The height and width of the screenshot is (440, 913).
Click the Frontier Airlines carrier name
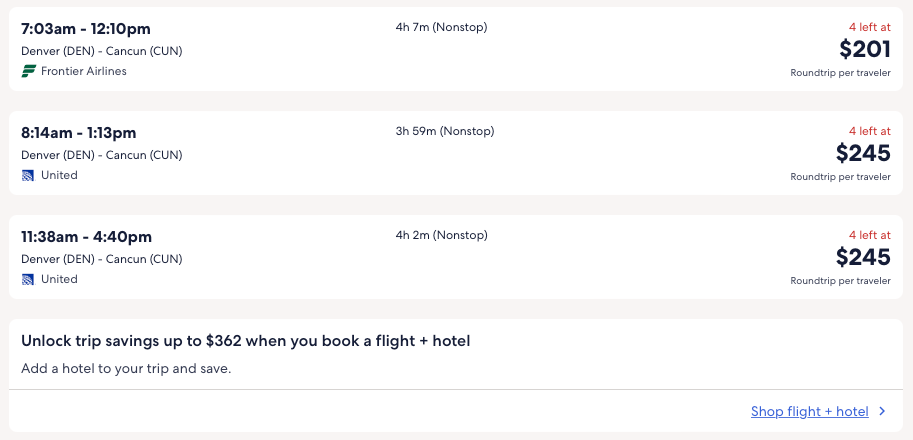[84, 71]
